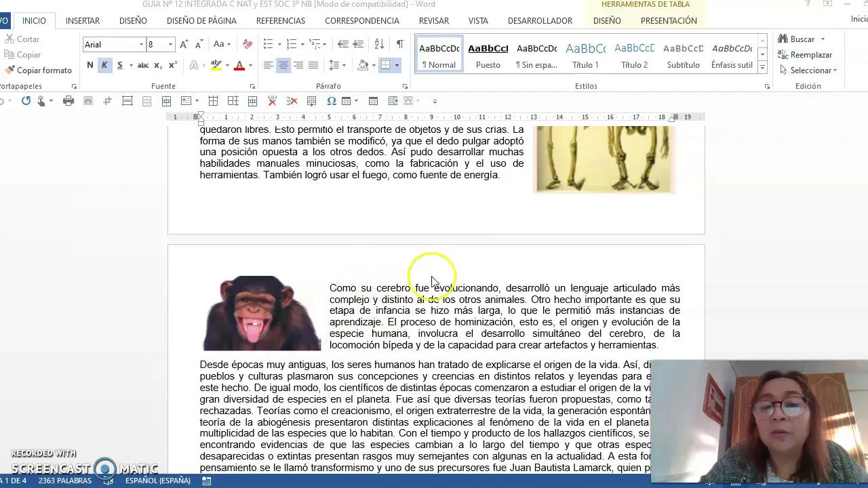Expand the styles gallery more arrow
This screenshot has height=488, width=868.
point(762,67)
